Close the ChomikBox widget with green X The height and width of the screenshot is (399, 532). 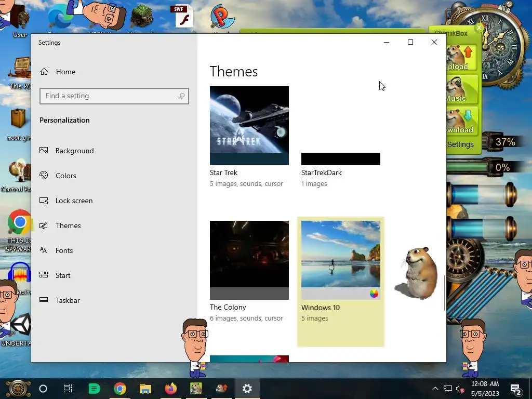point(478,28)
